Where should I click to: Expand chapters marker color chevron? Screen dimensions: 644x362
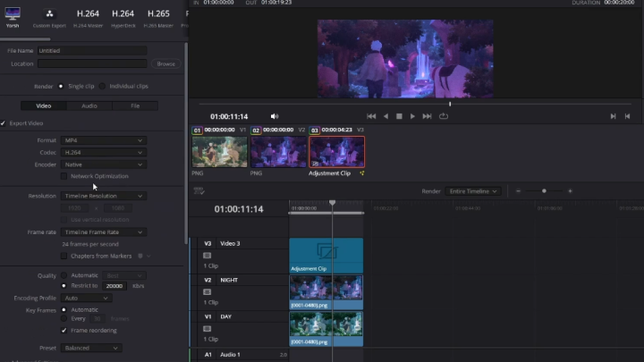pyautogui.click(x=148, y=257)
